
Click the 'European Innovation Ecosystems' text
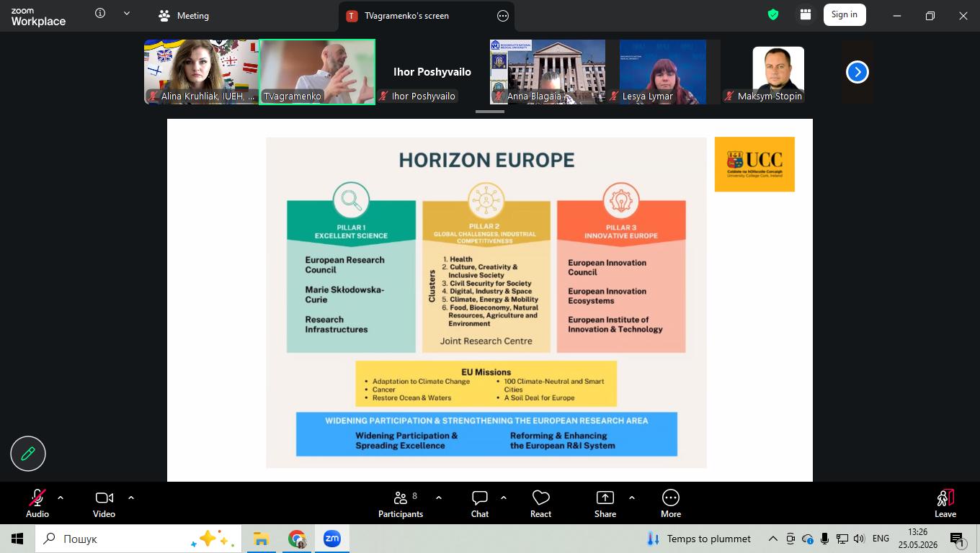tap(607, 296)
